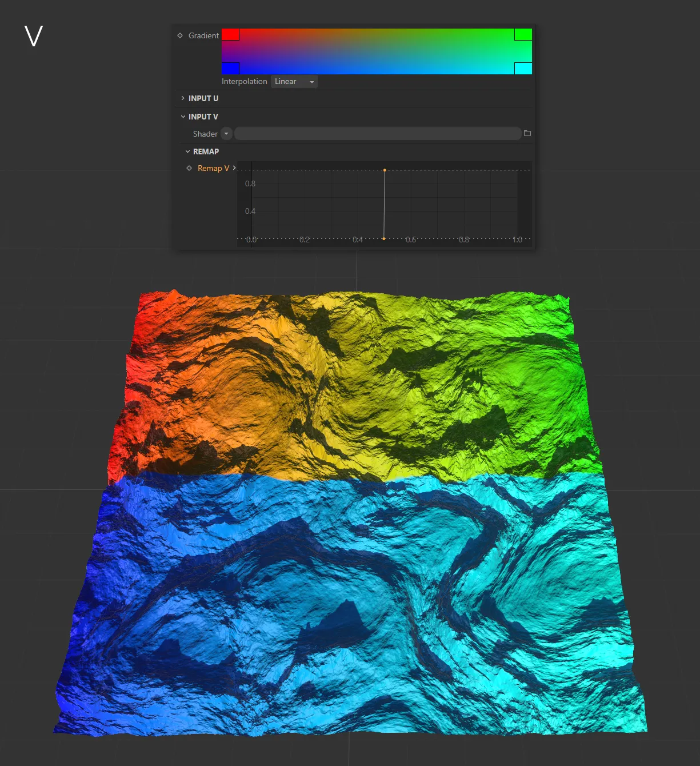Open the Shader folder browse icon
This screenshot has width=700, height=766.
click(527, 133)
